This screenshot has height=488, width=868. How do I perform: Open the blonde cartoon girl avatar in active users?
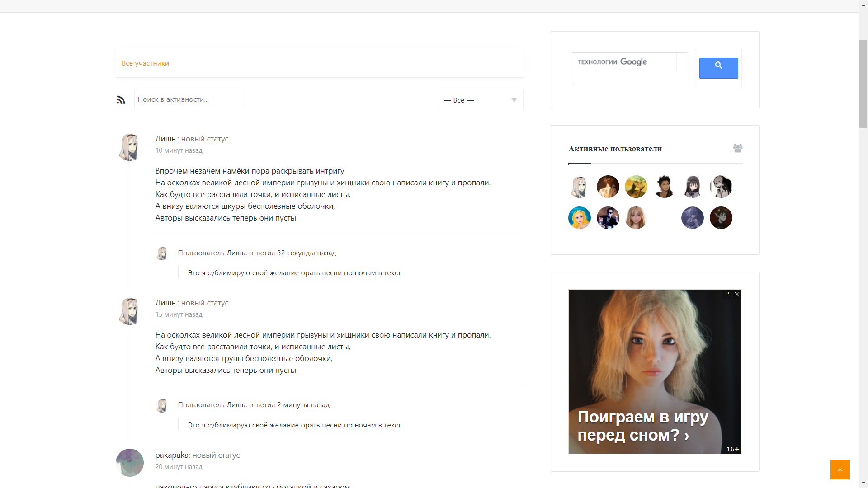click(x=579, y=218)
